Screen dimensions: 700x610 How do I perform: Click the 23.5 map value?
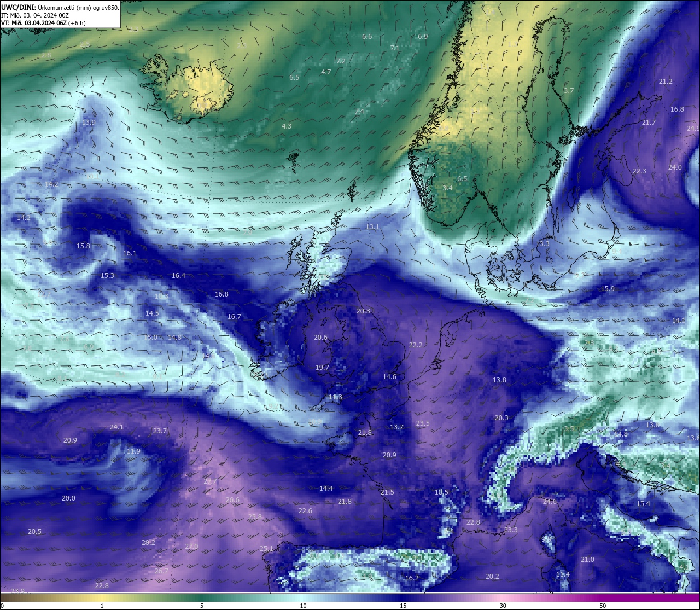(423, 423)
